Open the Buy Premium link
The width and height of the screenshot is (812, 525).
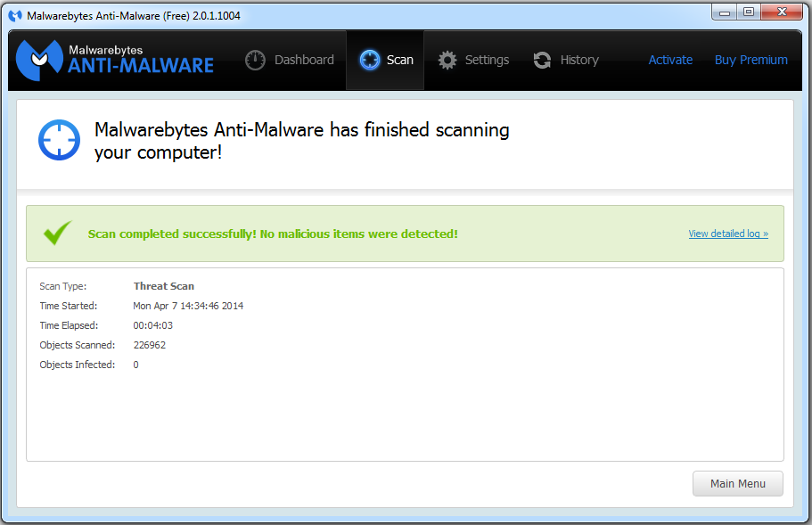pyautogui.click(x=750, y=60)
